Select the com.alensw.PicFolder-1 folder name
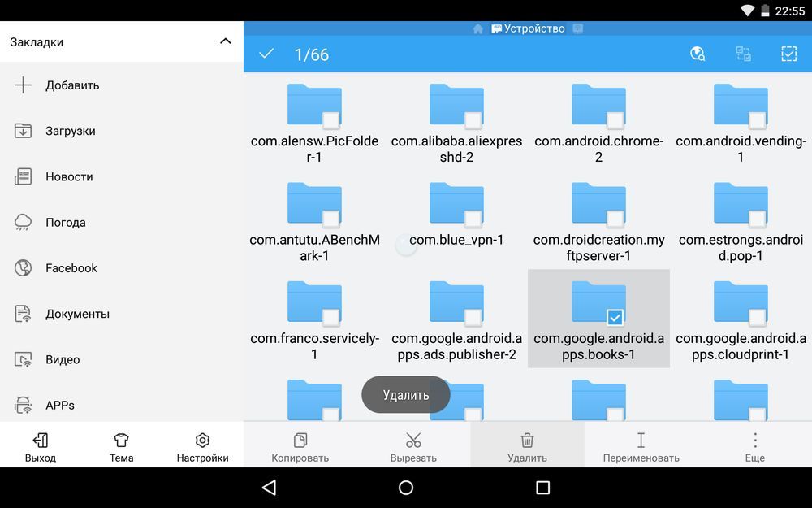This screenshot has width=812, height=508. pyautogui.click(x=314, y=149)
